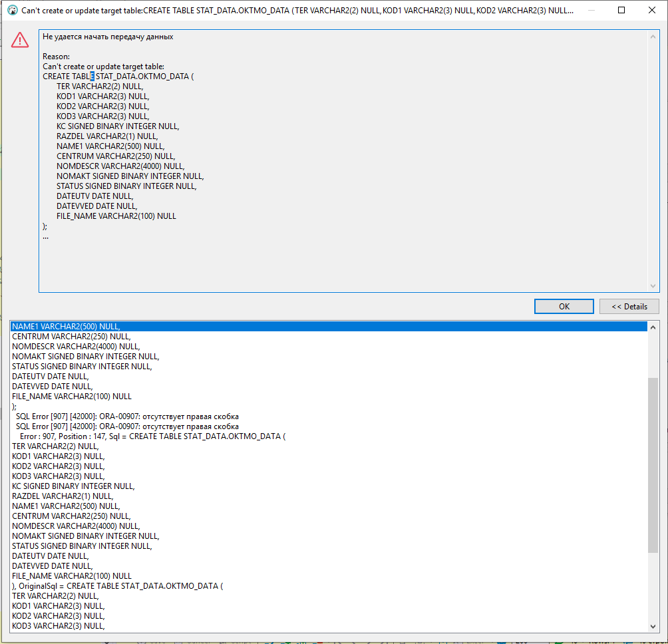The image size is (668, 644).
Task: Click 'NOMAKT SIGNED BINARY INTEGER NULL,' in upper message box
Action: tap(130, 176)
